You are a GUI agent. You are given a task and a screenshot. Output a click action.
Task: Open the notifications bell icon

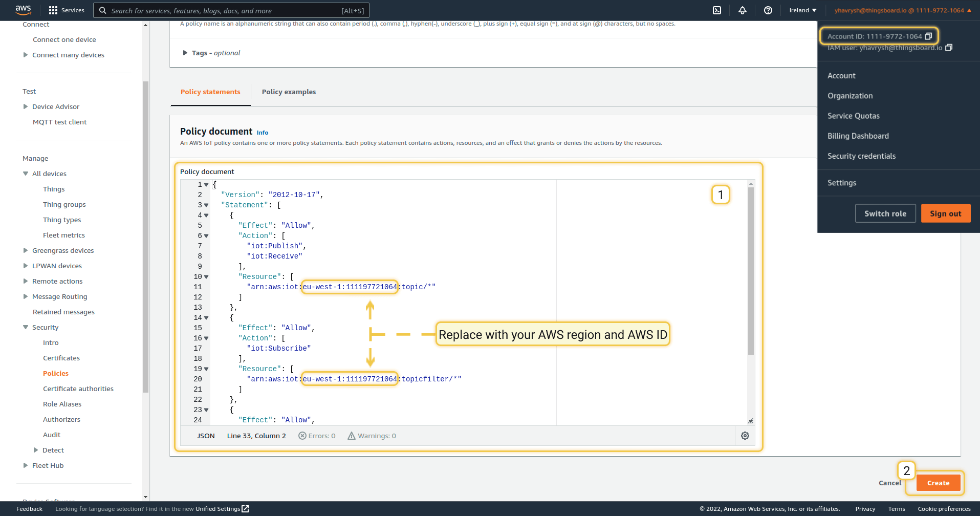pyautogui.click(x=742, y=10)
